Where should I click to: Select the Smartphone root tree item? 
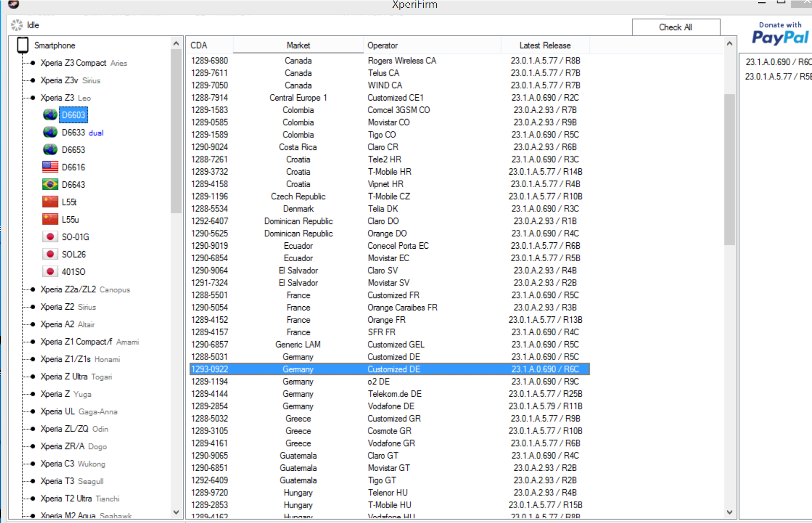(55, 45)
